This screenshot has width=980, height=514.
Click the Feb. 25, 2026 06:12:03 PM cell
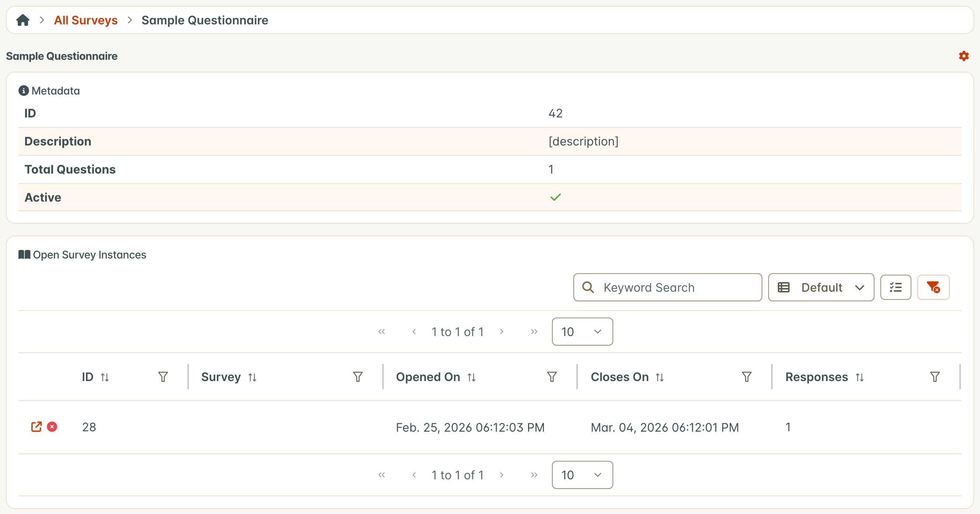point(470,427)
